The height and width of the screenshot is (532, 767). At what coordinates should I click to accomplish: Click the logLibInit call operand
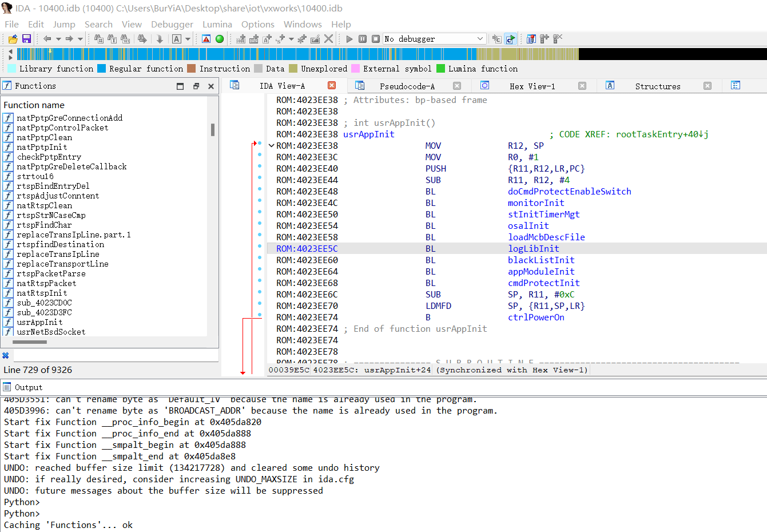click(x=534, y=248)
